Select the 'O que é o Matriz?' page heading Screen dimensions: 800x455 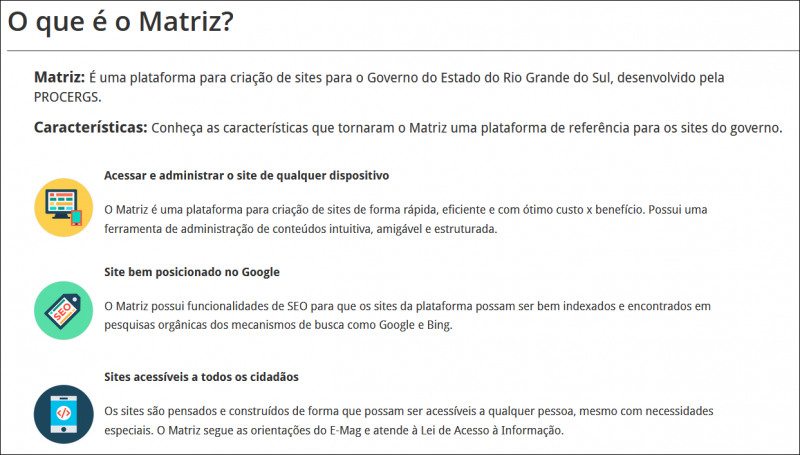120,22
